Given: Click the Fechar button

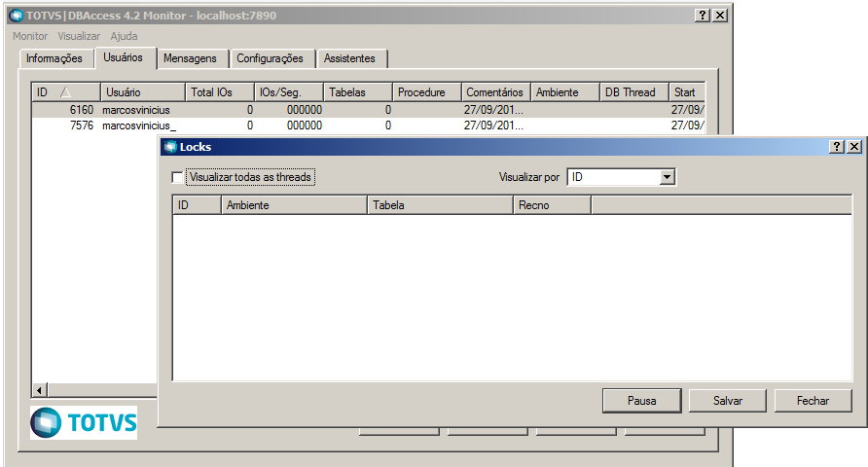Looking at the screenshot, I should pyautogui.click(x=813, y=401).
